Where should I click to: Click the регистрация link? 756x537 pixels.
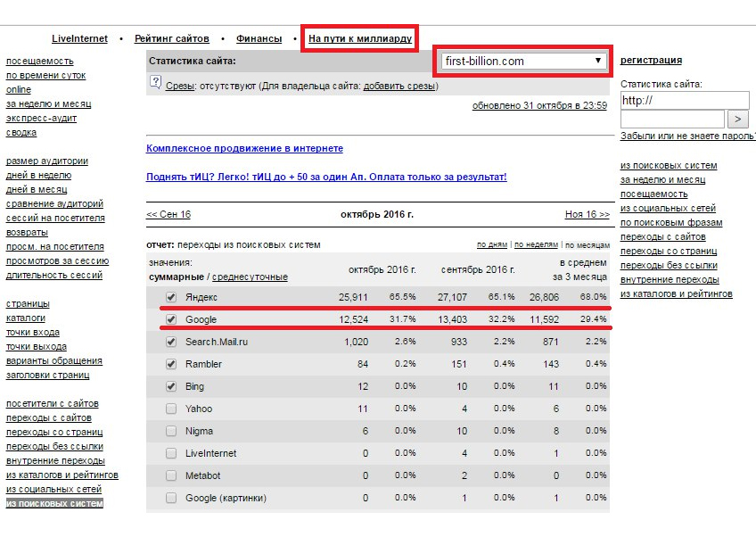coord(651,60)
